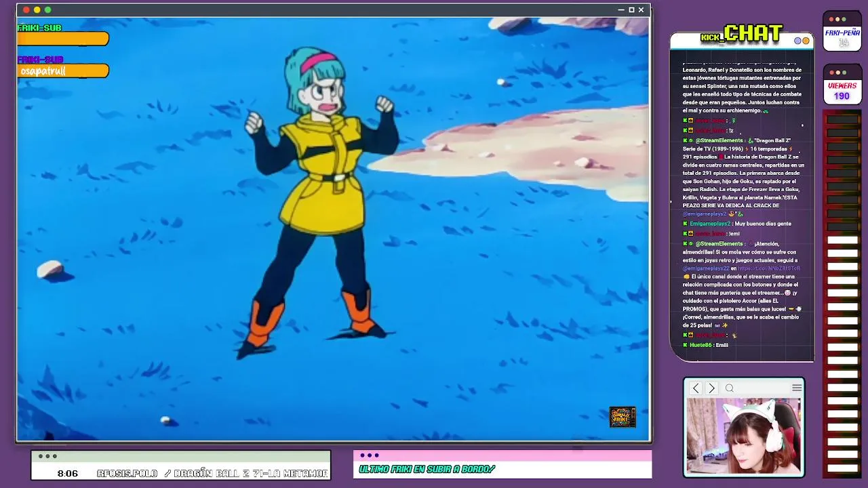Image resolution: width=868 pixels, height=488 pixels.
Task: Click the Dragon Ball Z video frame
Action: coord(333,229)
